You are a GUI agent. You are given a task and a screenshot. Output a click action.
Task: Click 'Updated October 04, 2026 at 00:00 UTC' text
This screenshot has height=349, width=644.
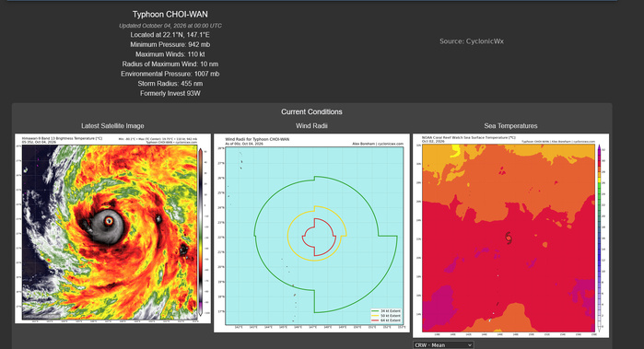170,26
